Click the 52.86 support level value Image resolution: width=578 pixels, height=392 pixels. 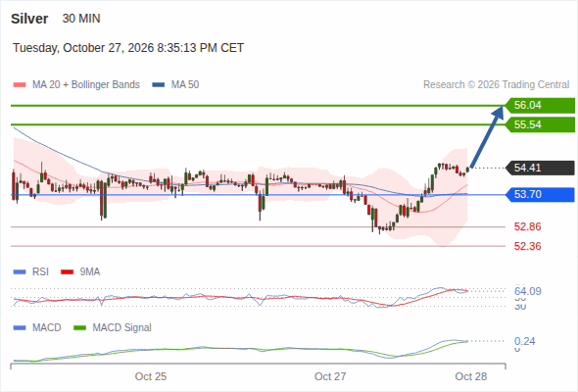click(x=528, y=226)
